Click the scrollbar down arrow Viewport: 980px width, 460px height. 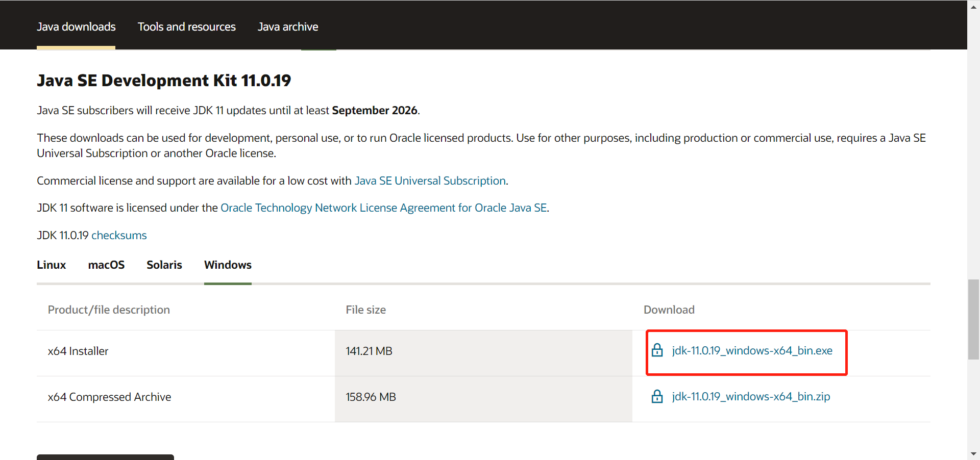click(x=973, y=453)
